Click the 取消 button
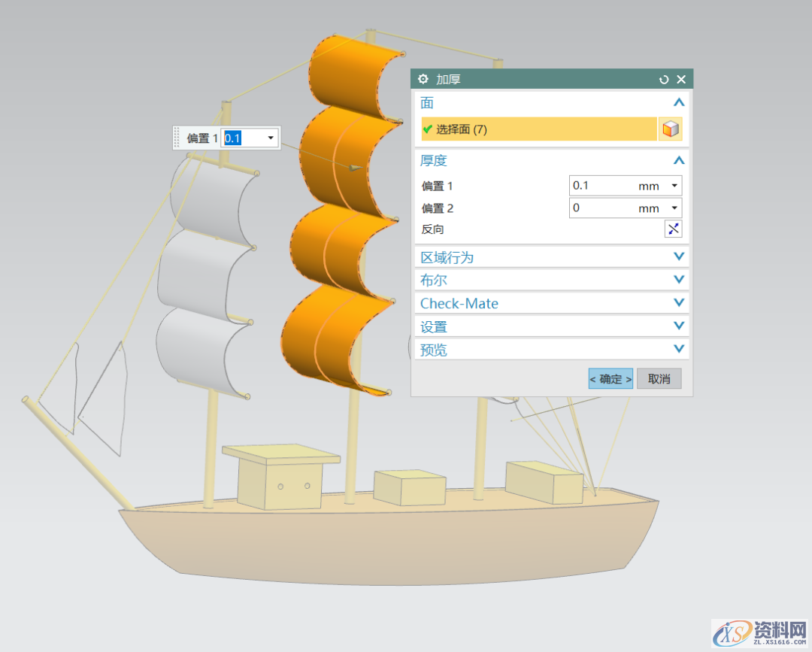 (x=659, y=379)
